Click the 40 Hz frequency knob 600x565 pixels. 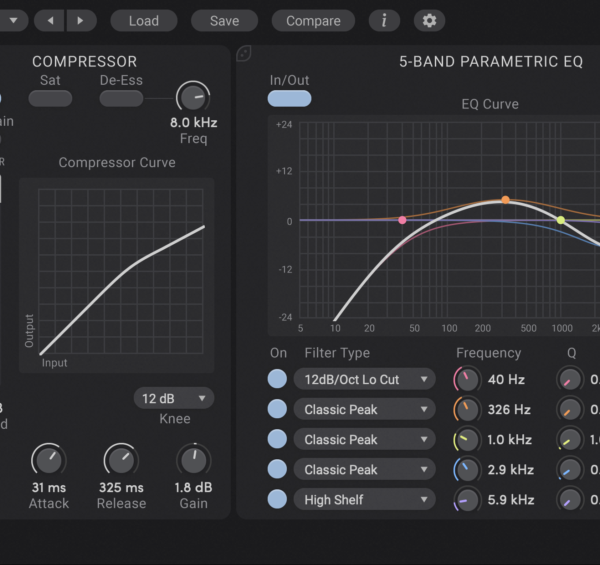pyautogui.click(x=467, y=380)
